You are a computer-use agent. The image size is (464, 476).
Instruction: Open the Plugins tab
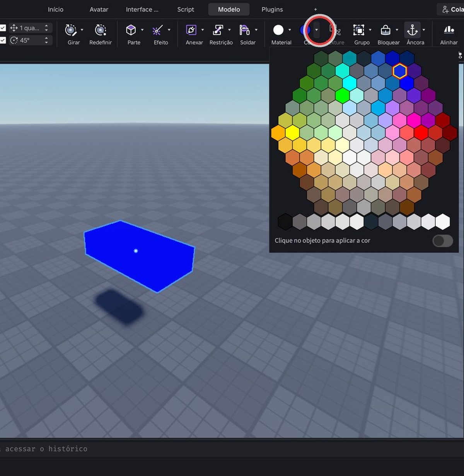tap(272, 9)
